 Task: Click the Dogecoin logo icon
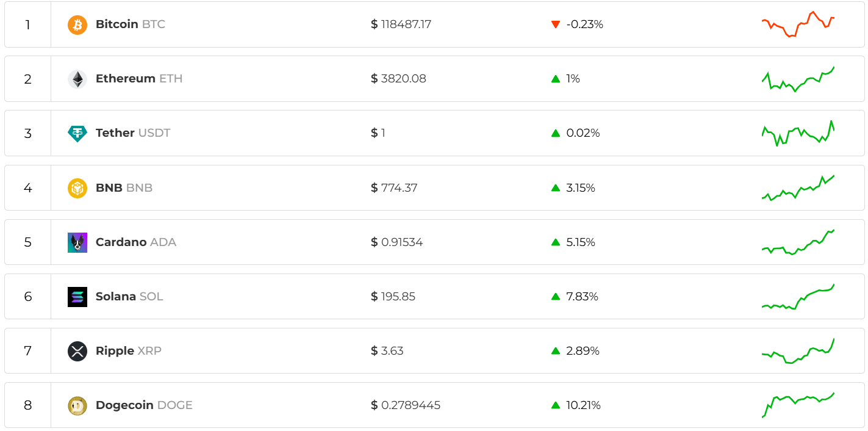click(x=77, y=405)
